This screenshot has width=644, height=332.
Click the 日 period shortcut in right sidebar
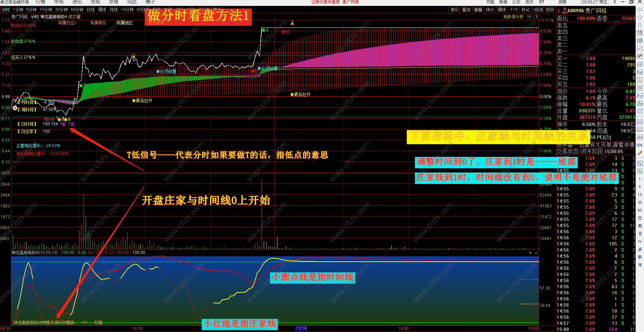point(640,218)
